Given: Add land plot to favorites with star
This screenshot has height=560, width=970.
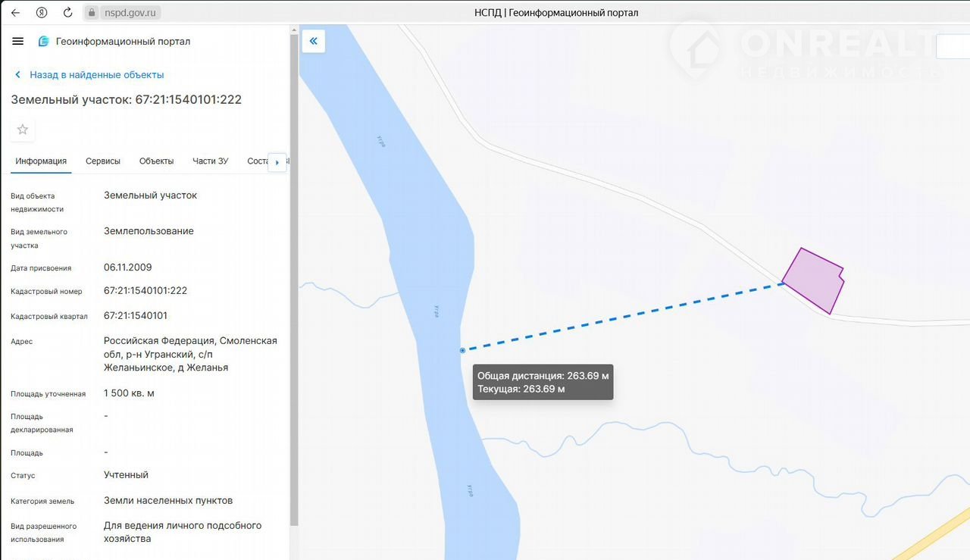Looking at the screenshot, I should coord(23,130).
